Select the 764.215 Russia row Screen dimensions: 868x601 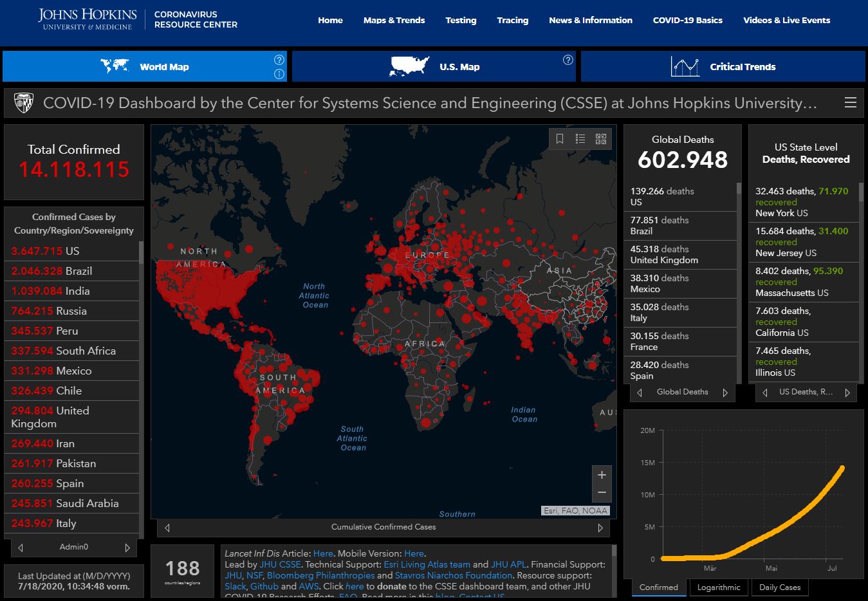pos(71,311)
